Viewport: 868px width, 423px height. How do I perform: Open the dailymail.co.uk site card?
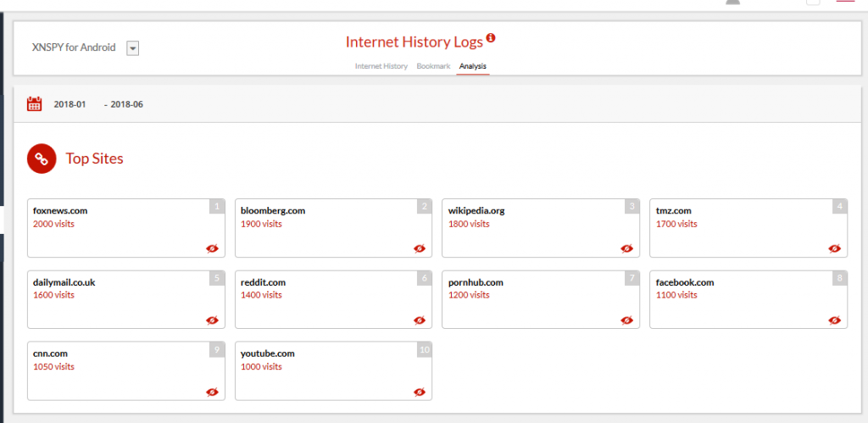pos(126,299)
